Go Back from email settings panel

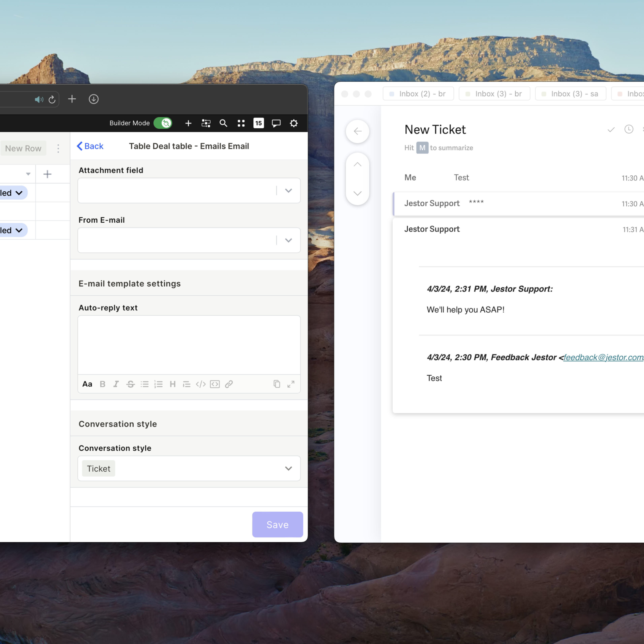(90, 146)
